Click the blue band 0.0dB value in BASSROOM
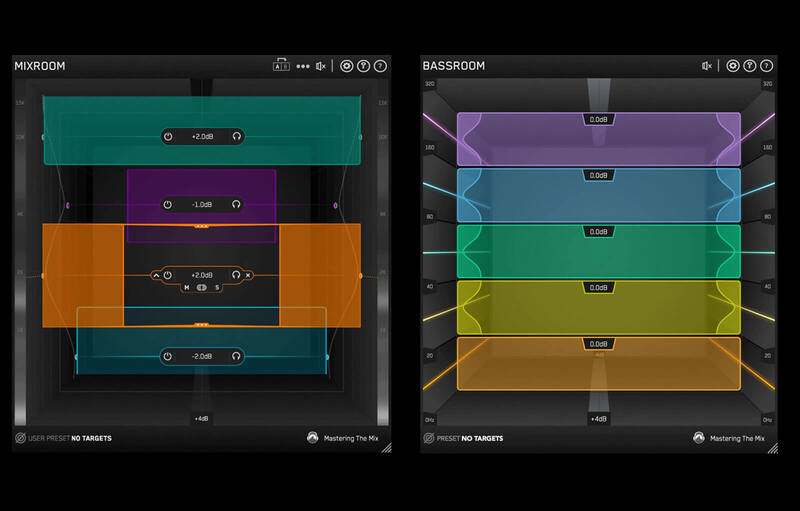 tap(599, 175)
